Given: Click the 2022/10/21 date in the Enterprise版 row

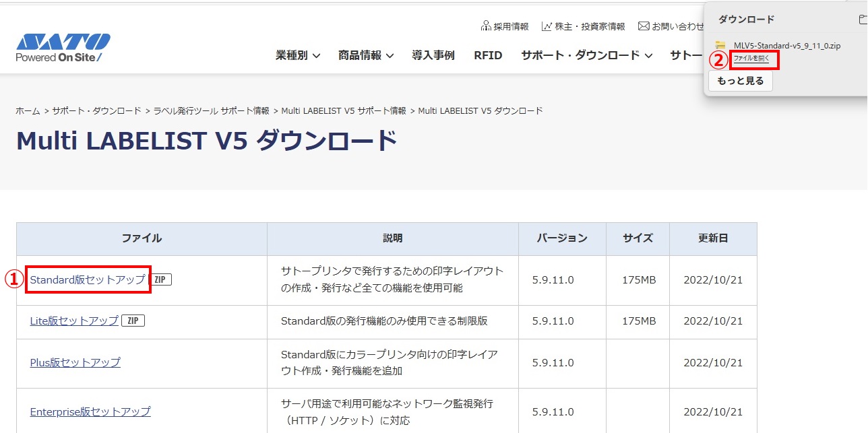Looking at the screenshot, I should pos(713,411).
